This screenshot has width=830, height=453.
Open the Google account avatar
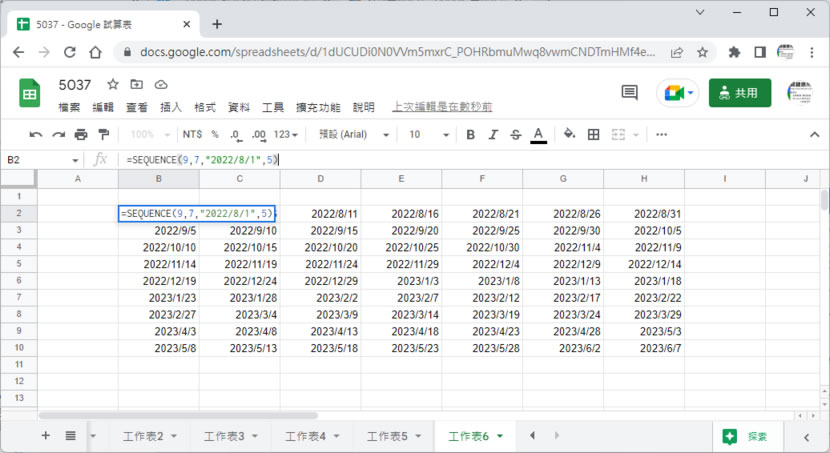[x=799, y=93]
